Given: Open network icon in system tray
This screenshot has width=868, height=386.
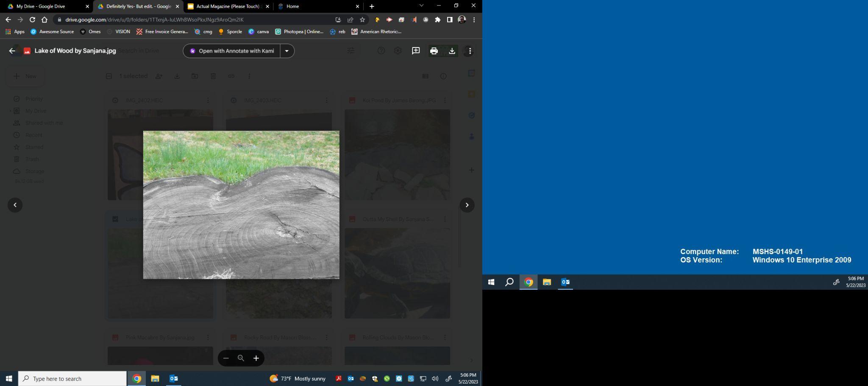Looking at the screenshot, I should point(423,379).
